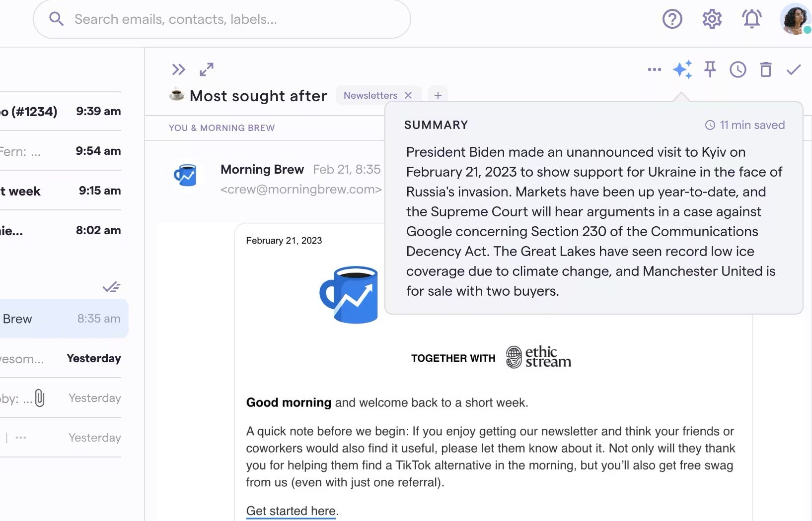Delete the email with trash icon
Image resolution: width=812 pixels, height=521 pixels.
[766, 69]
